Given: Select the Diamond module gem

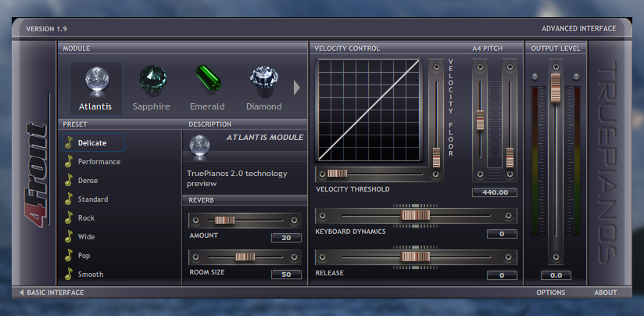Looking at the screenshot, I should [264, 78].
